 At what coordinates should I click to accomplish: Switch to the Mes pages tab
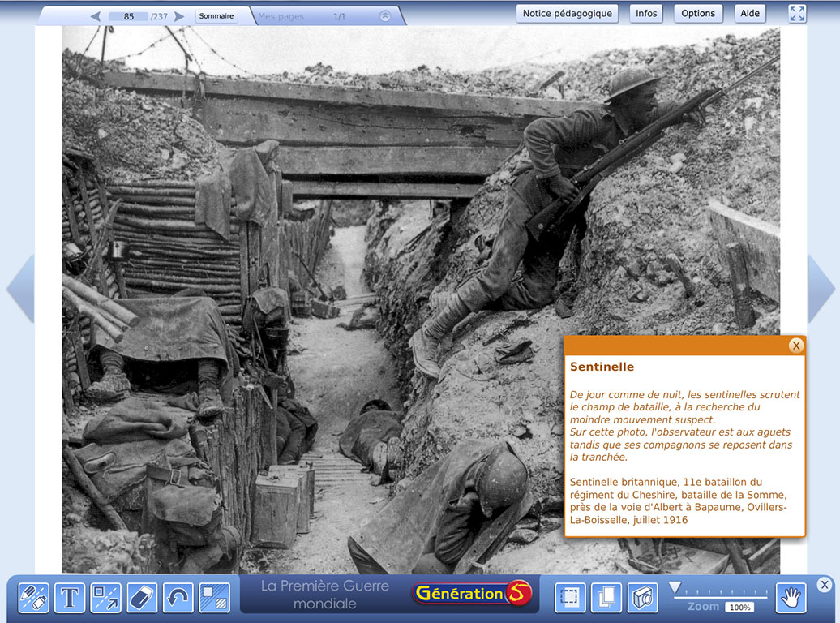(x=280, y=16)
